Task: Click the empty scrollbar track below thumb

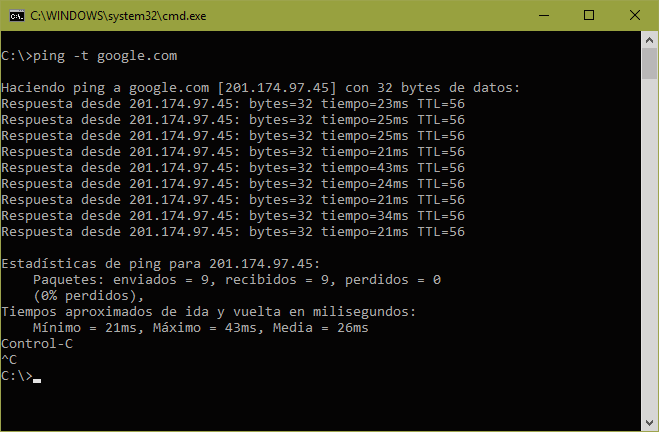Action: [x=649, y=250]
